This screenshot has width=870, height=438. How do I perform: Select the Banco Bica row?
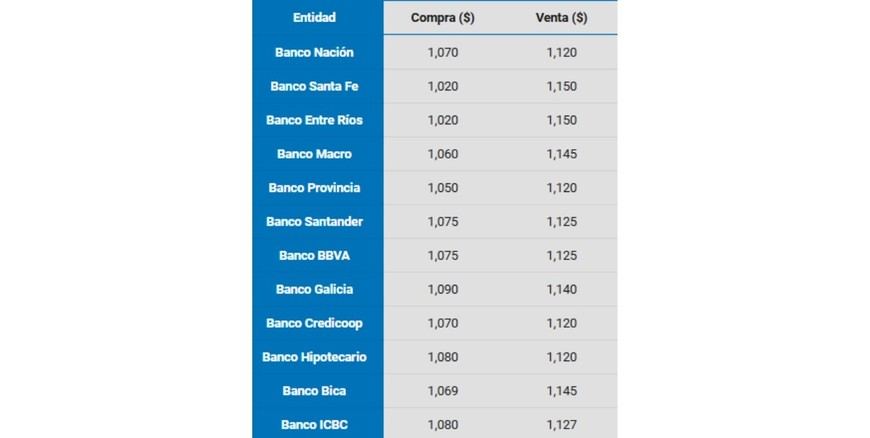click(x=314, y=391)
